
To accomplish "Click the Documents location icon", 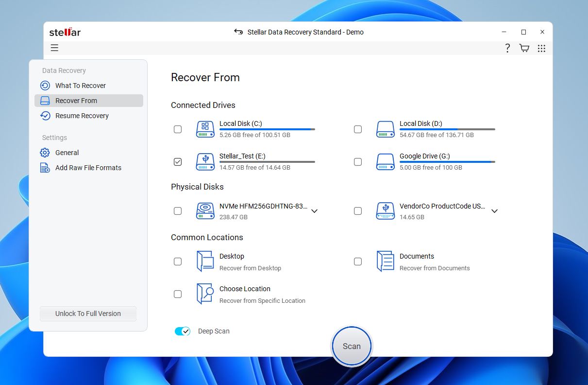I will click(385, 262).
